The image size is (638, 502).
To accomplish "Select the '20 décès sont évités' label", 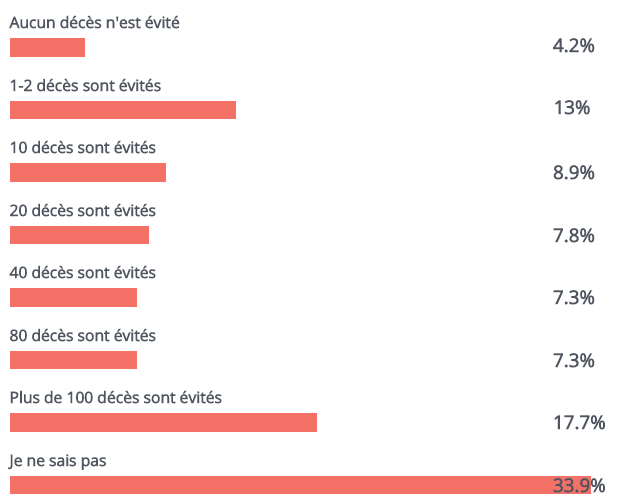I will coord(83,211).
